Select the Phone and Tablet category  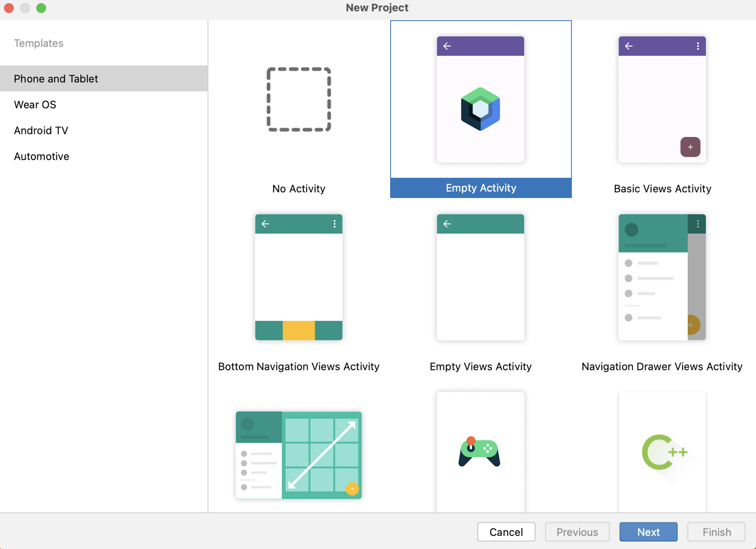tap(56, 78)
